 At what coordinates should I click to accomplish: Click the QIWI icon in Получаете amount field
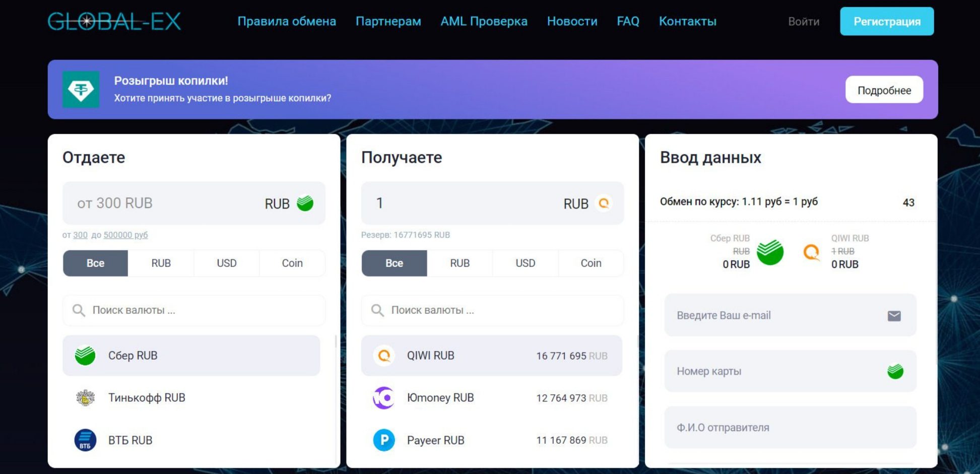point(604,203)
